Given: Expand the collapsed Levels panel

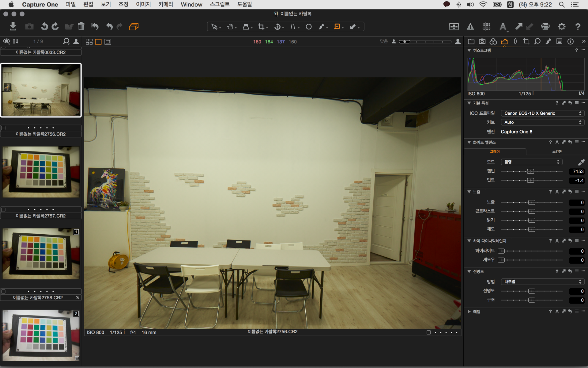Looking at the screenshot, I should point(469,312).
